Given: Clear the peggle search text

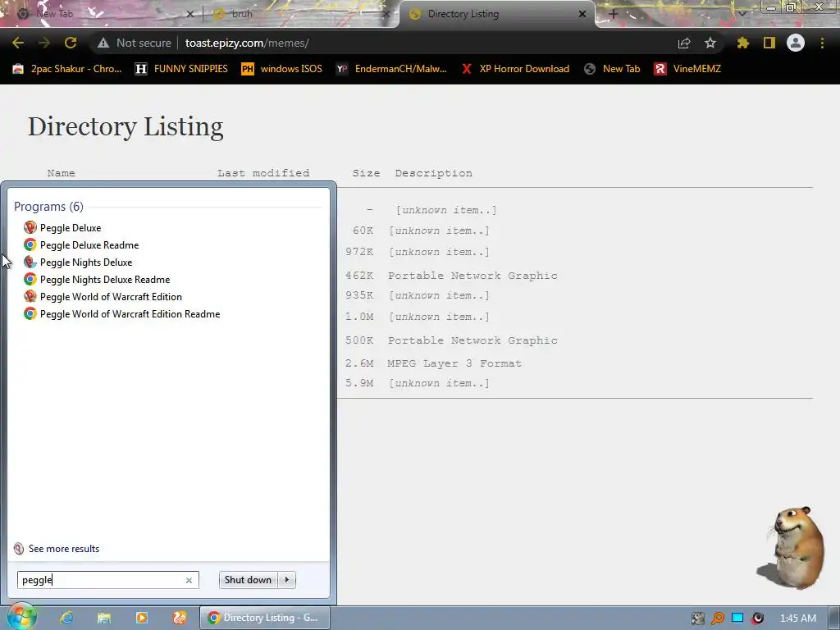Looking at the screenshot, I should pyautogui.click(x=189, y=580).
